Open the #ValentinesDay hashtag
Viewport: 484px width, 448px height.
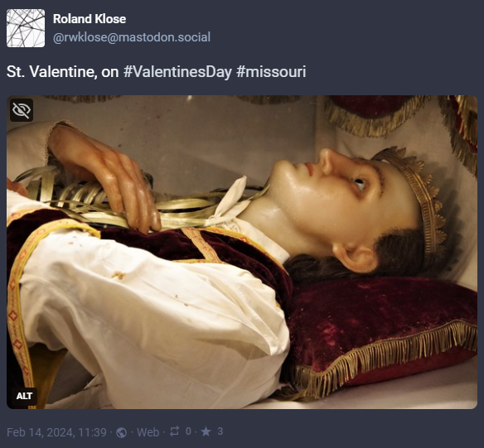[x=177, y=72]
